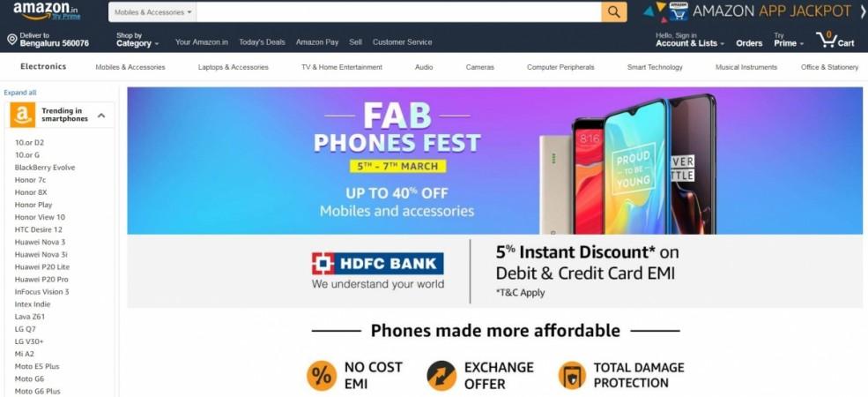Viewport: 868px width, 397px height.
Task: Click inside the search text field
Action: pos(398,11)
